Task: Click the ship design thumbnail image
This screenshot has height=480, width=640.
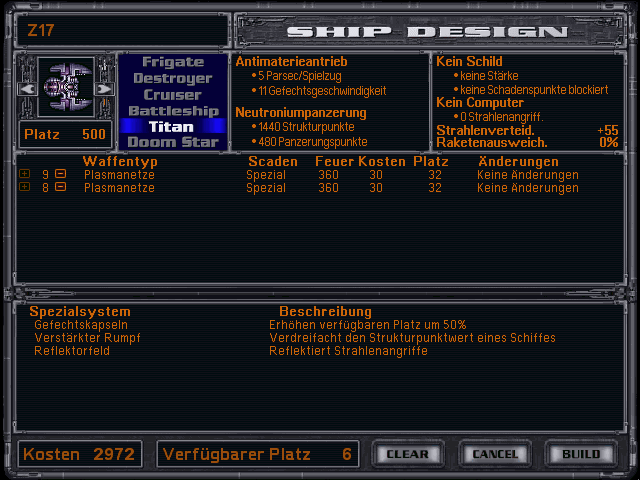Action: 65,88
